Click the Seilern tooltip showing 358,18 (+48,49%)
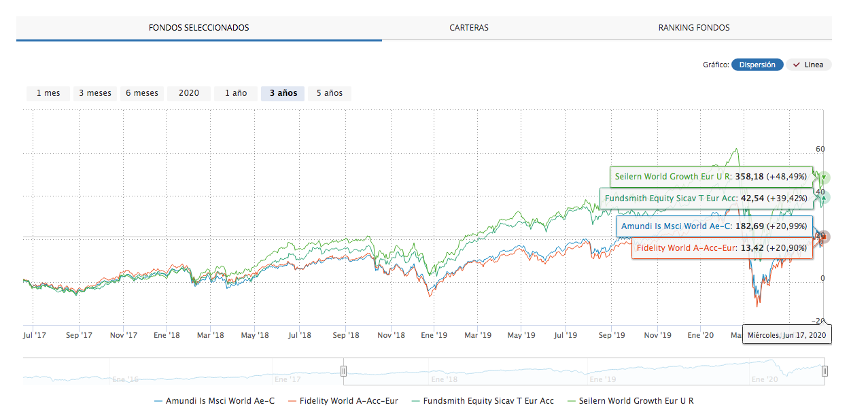Image resolution: width=868 pixels, height=416 pixels. click(711, 176)
